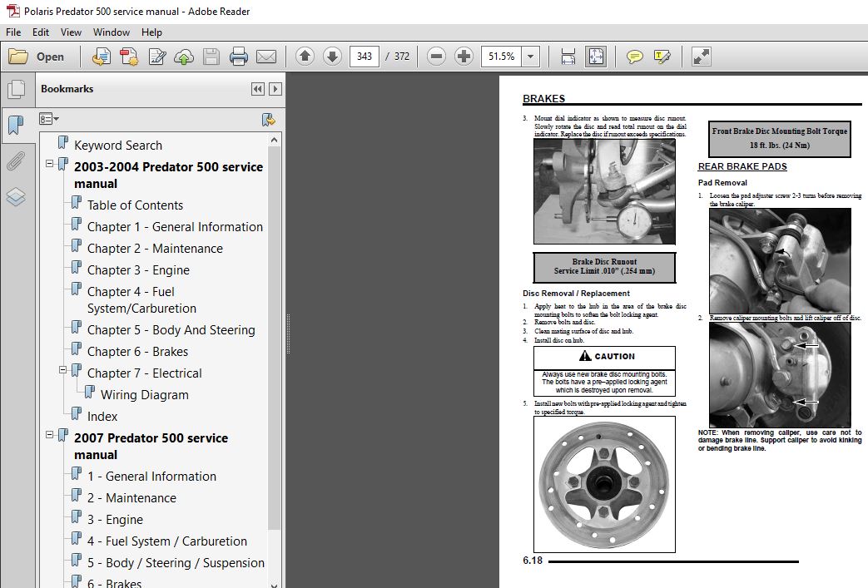Collapse Chapter 7 - Electrical bookmark
Viewport: 868px width, 588px height.
click(x=62, y=370)
